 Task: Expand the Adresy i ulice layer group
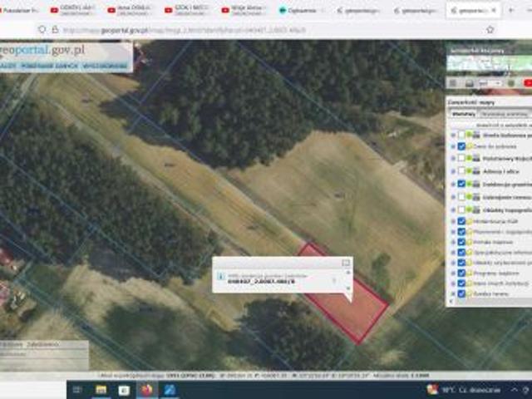point(453,171)
